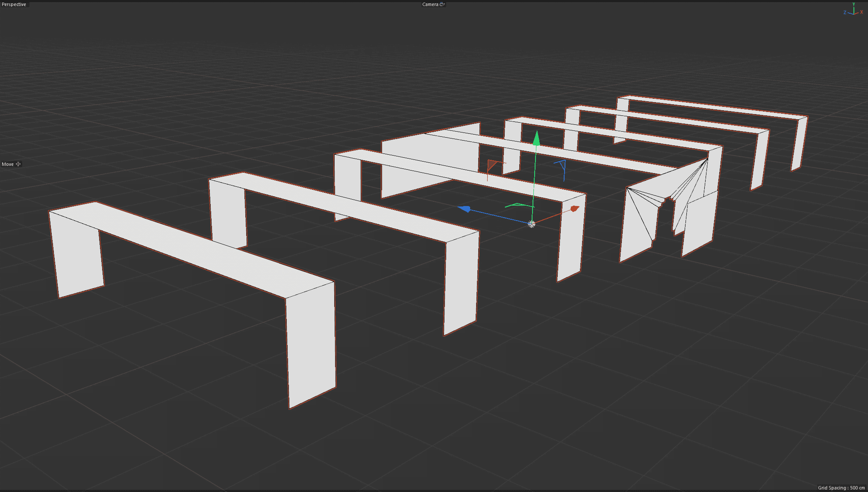
Task: Click the green plane-constraint handle of gizmo
Action: 518,205
